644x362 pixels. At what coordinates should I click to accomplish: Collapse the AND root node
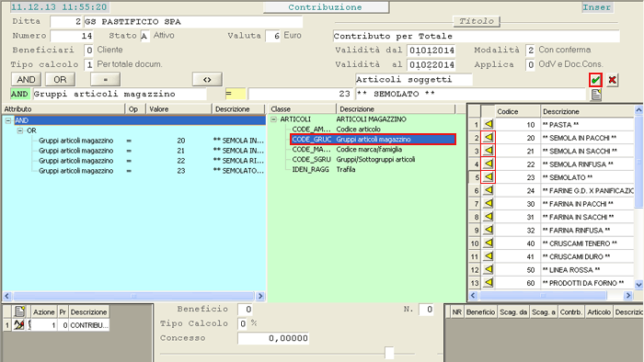pos(8,120)
